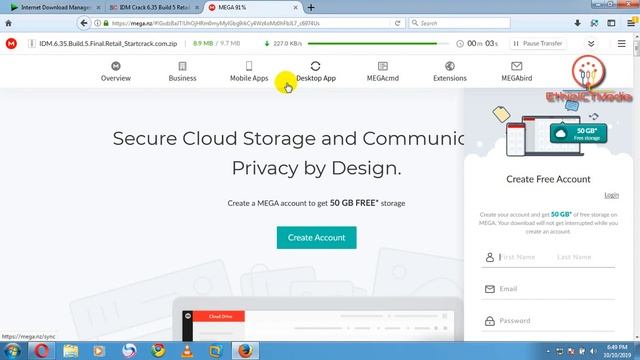This screenshot has height=360, width=640.
Task: Click the Firefox sidebar toggle icon
Action: pyautogui.click(x=611, y=23)
